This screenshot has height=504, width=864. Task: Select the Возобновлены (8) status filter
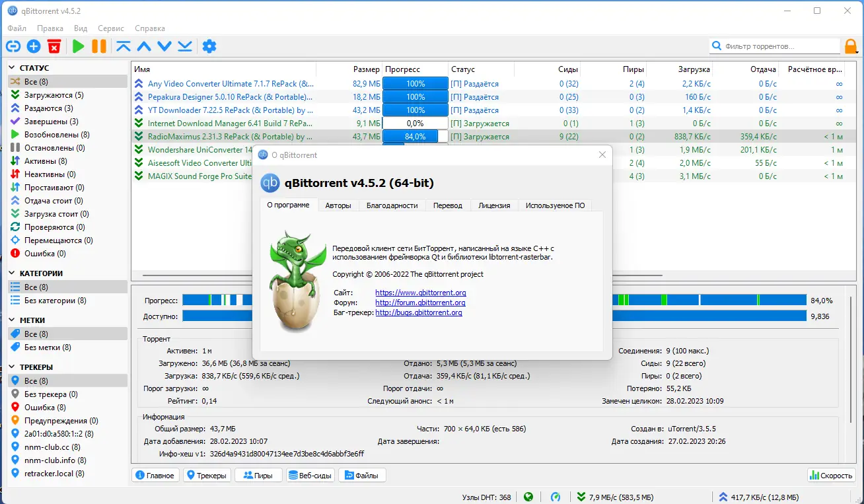tap(67, 135)
